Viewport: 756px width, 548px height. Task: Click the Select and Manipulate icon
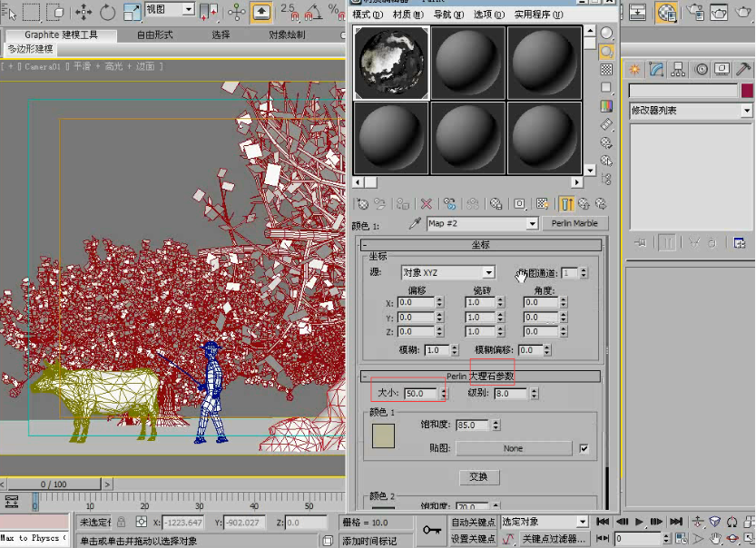(x=236, y=12)
